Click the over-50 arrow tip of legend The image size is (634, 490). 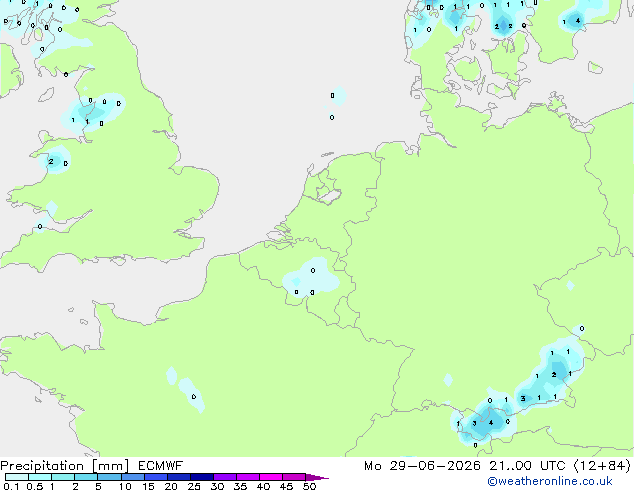tap(317, 477)
